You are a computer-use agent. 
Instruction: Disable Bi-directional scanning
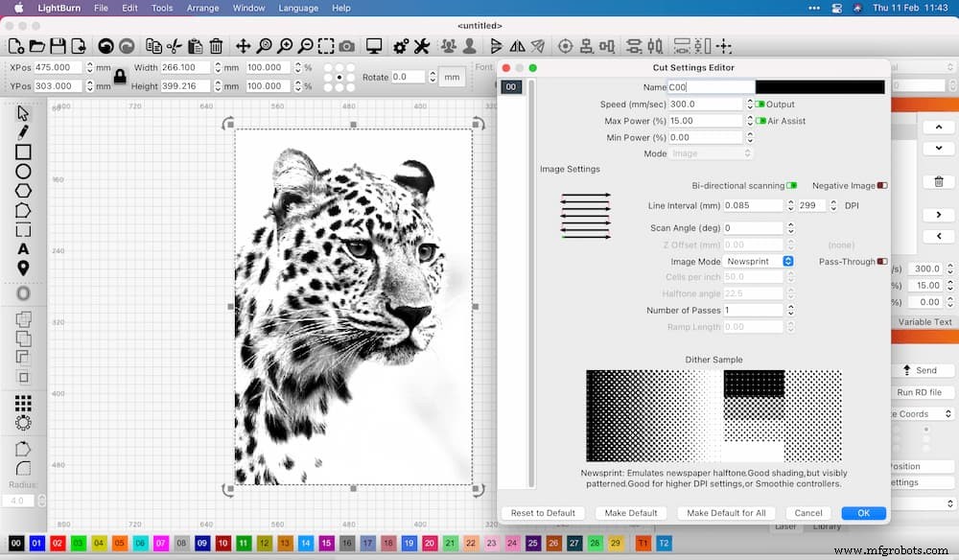791,185
